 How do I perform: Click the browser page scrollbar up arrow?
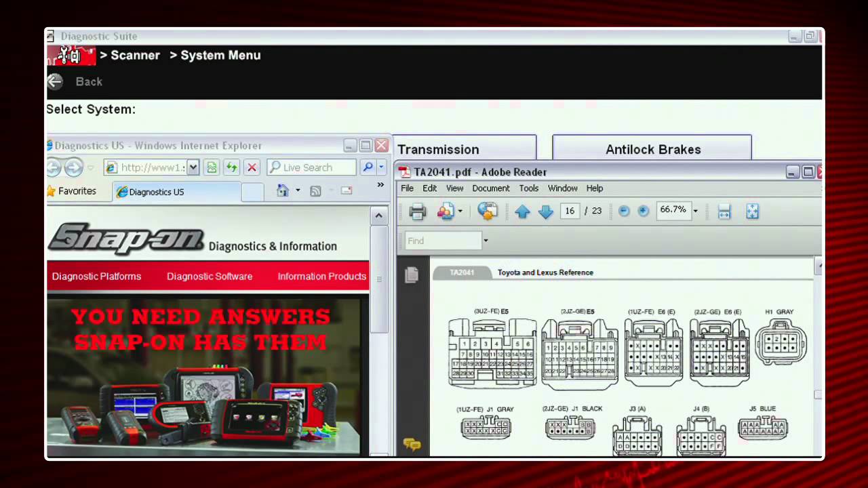coord(378,216)
